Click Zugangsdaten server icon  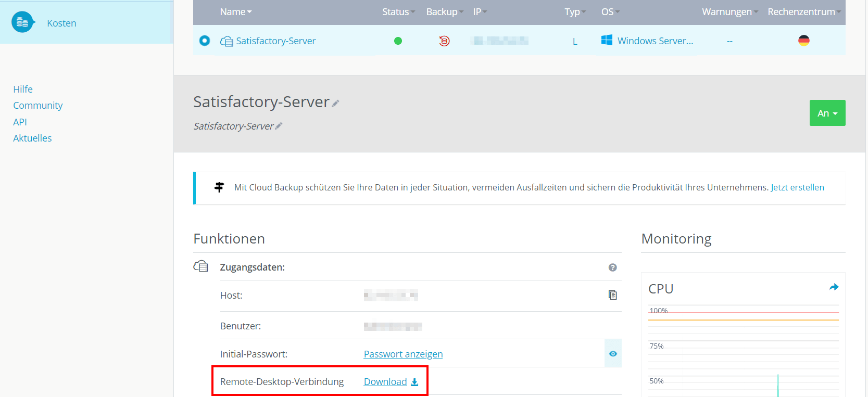(x=201, y=266)
